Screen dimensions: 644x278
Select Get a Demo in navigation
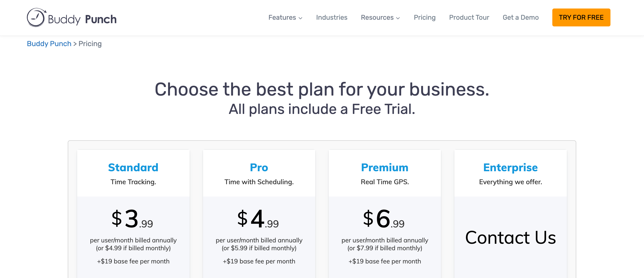click(x=521, y=17)
